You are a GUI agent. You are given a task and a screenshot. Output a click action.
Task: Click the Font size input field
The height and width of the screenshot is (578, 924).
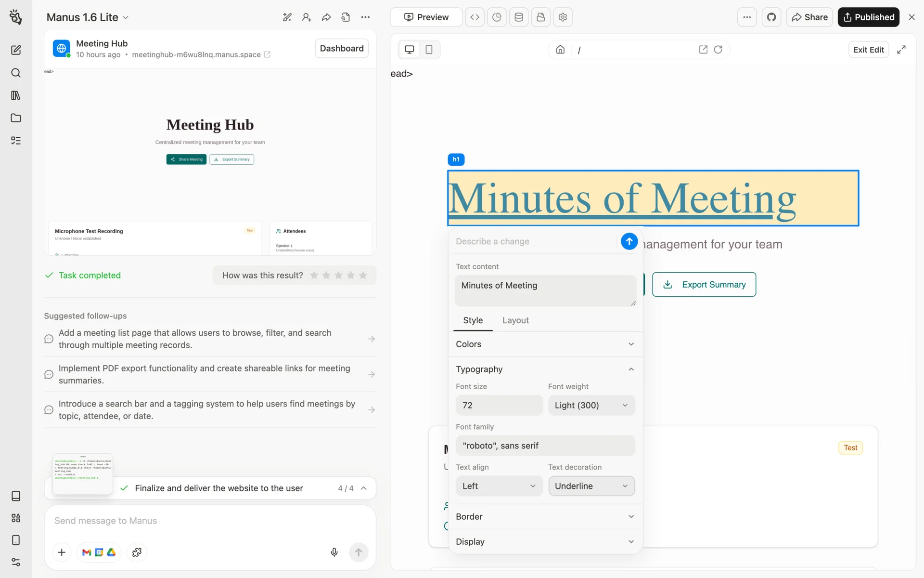499,405
